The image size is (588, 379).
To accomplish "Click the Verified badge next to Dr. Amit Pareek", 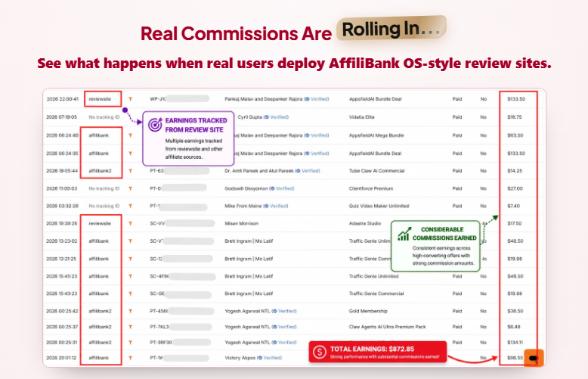I will pos(308,171).
